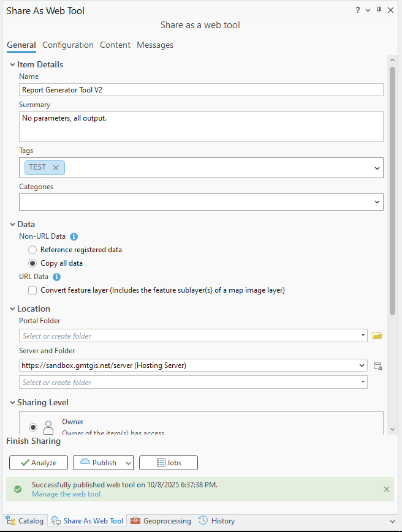Image resolution: width=402 pixels, height=532 pixels.
Task: Open Portal Folder dropdown
Action: pos(363,335)
